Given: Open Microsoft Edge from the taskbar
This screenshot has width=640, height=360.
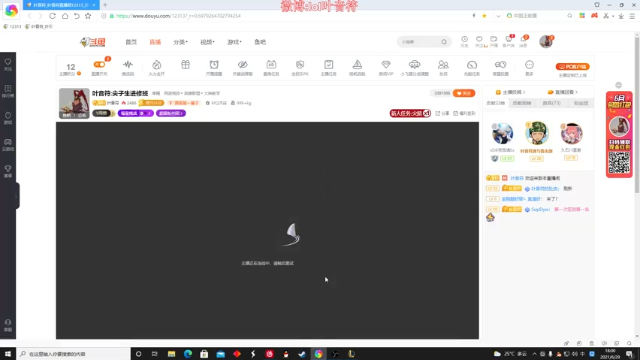Looking at the screenshot, I should 188,354.
